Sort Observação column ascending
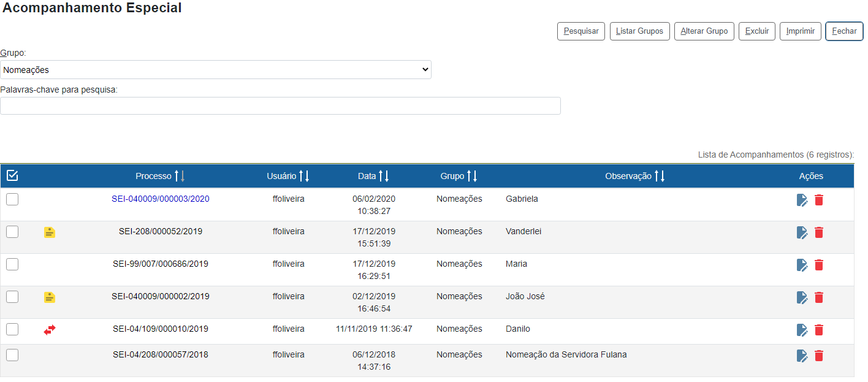868x382 pixels. coord(657,177)
